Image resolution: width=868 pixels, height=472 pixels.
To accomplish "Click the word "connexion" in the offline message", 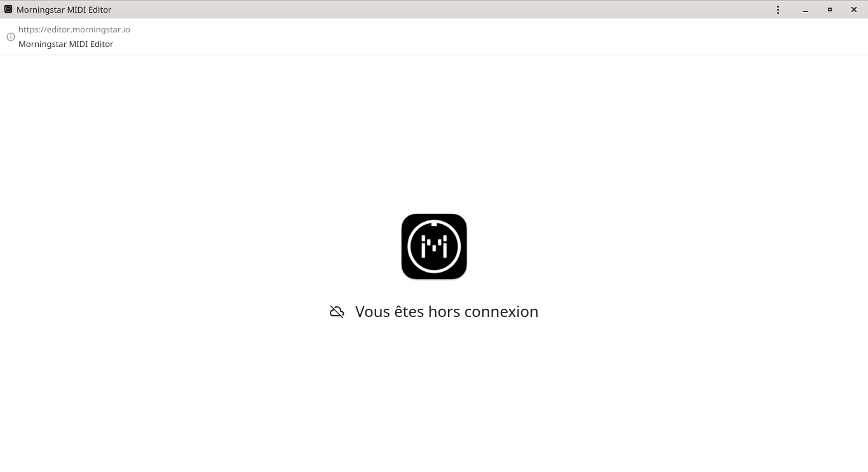I will pos(501,312).
